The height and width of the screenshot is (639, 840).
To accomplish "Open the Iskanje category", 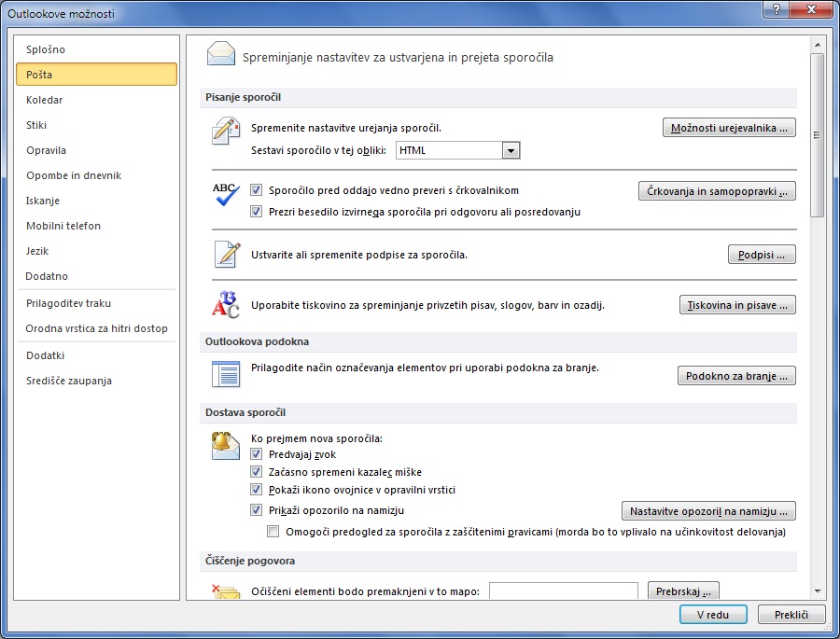I will point(96,201).
